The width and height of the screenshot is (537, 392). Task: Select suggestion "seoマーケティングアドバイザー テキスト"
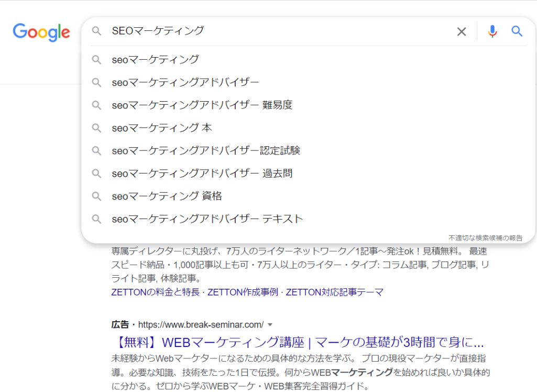pos(206,219)
